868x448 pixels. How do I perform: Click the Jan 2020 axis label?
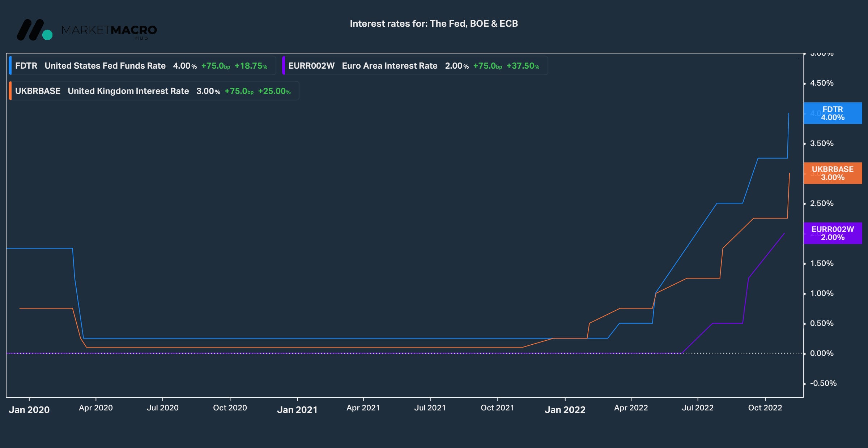click(x=29, y=410)
